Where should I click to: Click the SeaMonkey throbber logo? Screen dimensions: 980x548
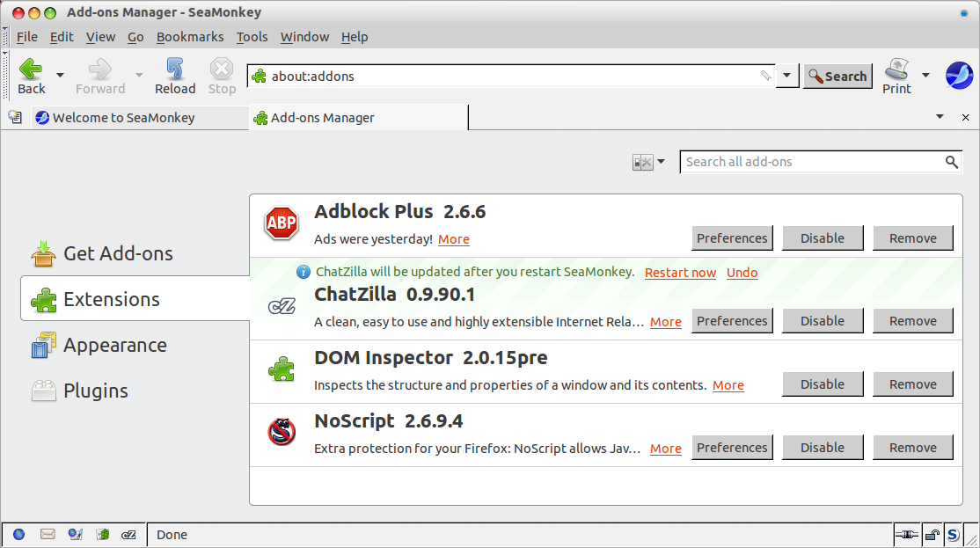pos(960,76)
